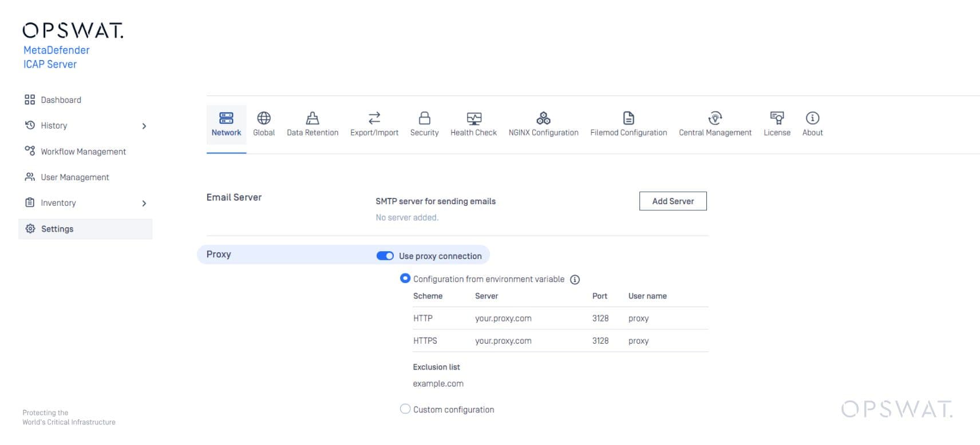980x445 pixels.
Task: Open Health Check monitor icon
Action: point(474,118)
